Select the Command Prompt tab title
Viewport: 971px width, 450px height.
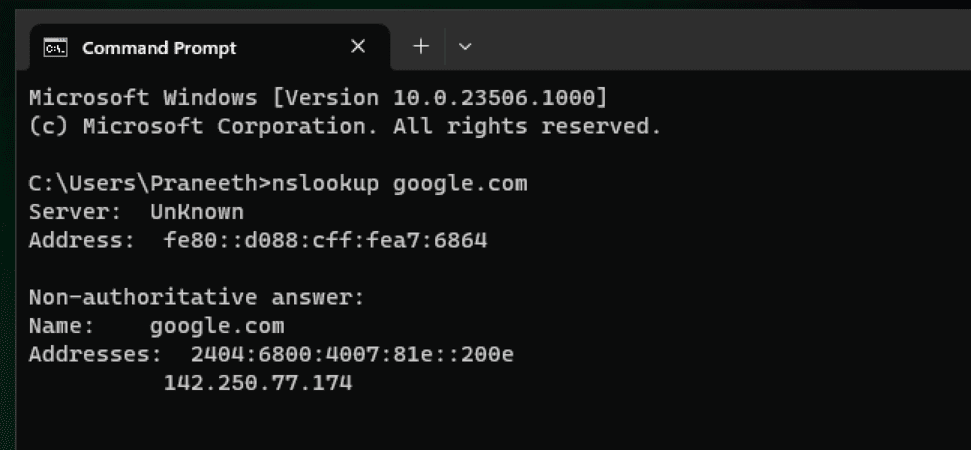pos(159,48)
